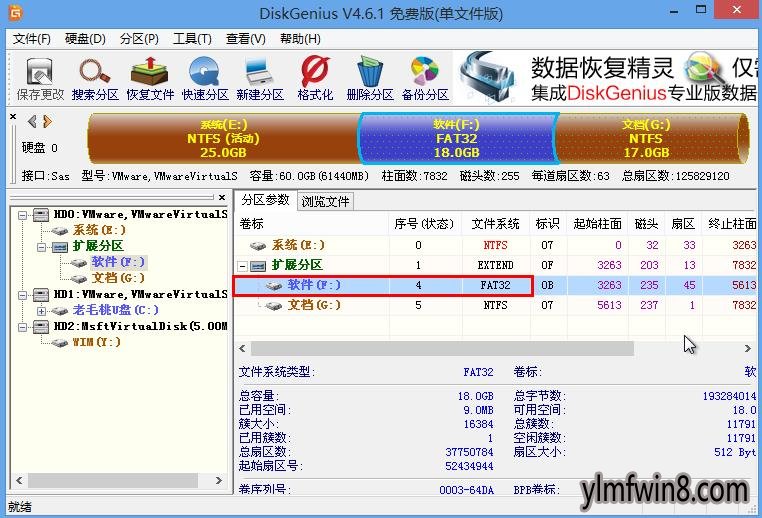Screen dimensions: 762x518
Task: Go to previous disk with left arrow
Action: point(32,121)
